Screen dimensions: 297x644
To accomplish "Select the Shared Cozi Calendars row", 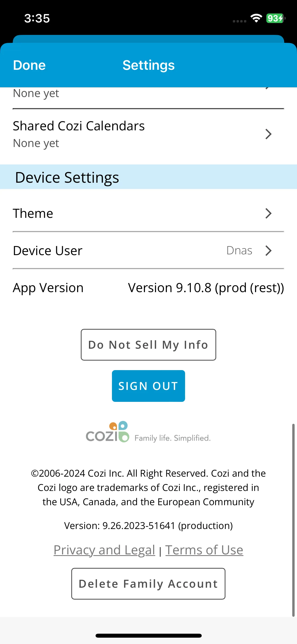I will point(148,134).
